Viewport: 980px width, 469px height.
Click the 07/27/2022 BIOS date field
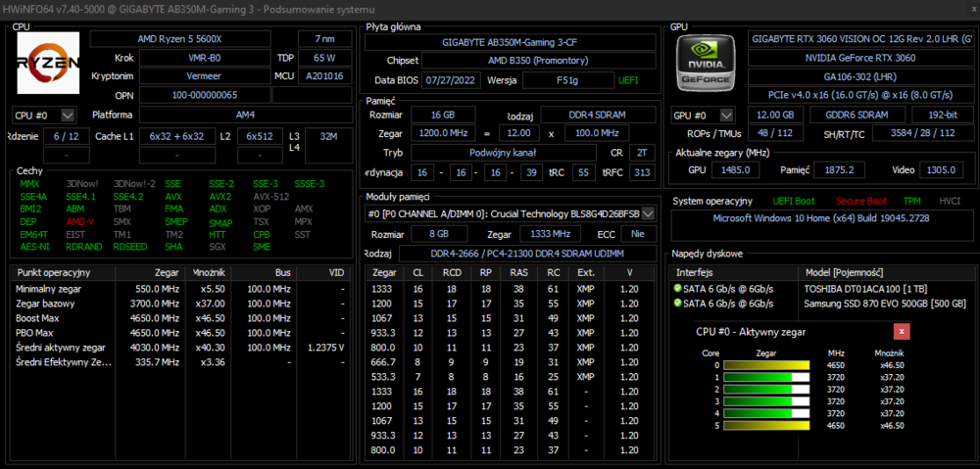[453, 80]
